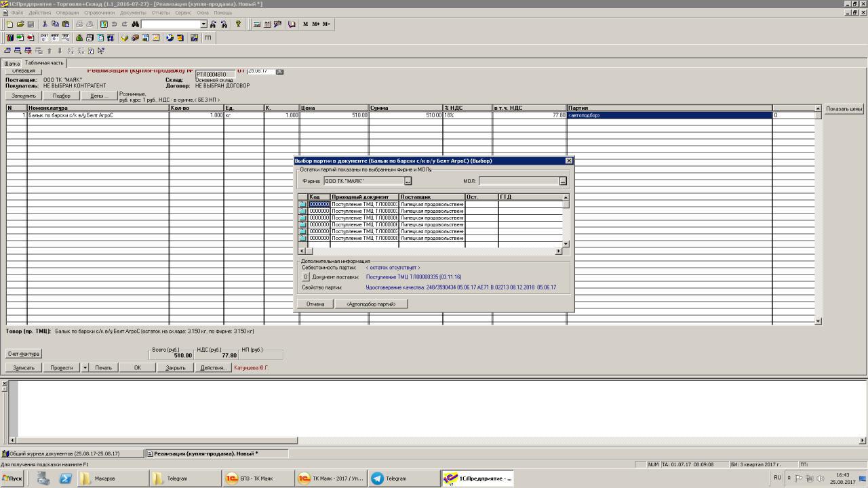Switch to the Шапка tab
Viewport: 868px width, 488px height.
[x=12, y=63]
